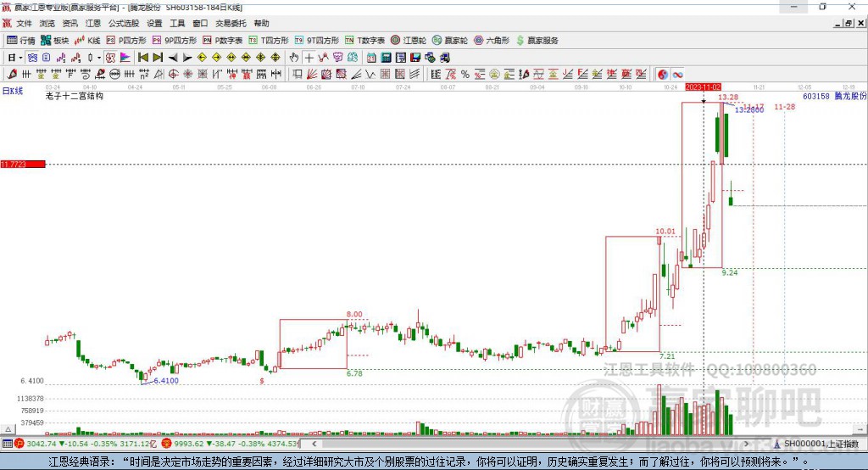
Task: Open the 江恩 menu
Action: (x=93, y=23)
